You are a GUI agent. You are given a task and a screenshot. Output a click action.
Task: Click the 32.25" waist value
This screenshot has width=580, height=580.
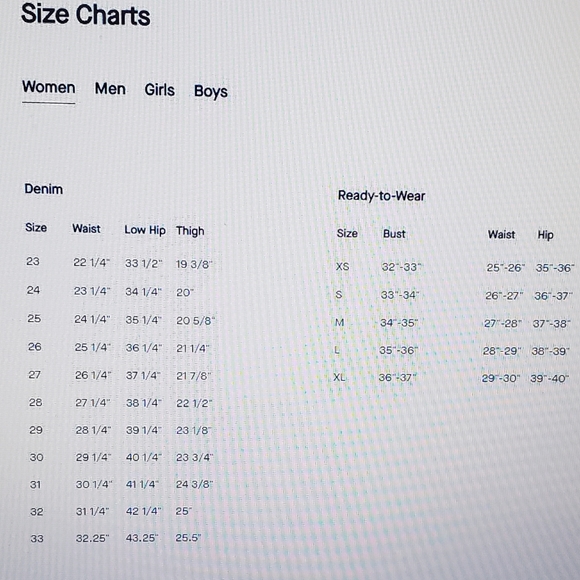[92, 538]
